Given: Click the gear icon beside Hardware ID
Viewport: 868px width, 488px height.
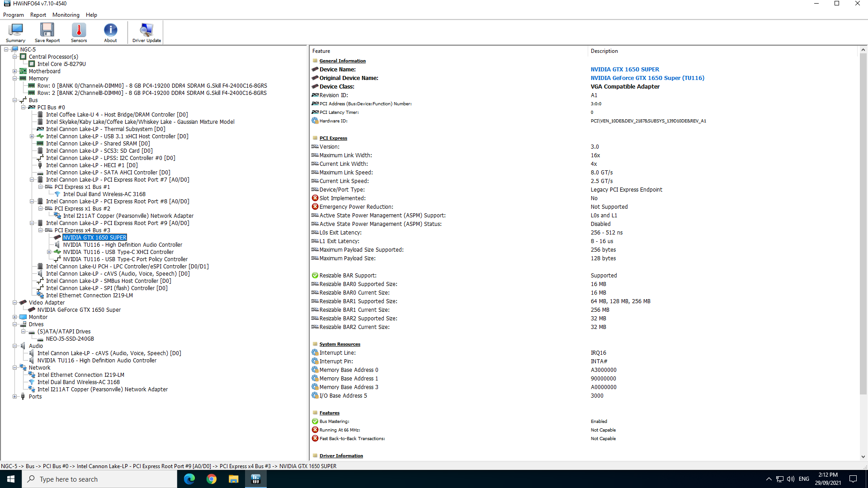Looking at the screenshot, I should coord(315,121).
